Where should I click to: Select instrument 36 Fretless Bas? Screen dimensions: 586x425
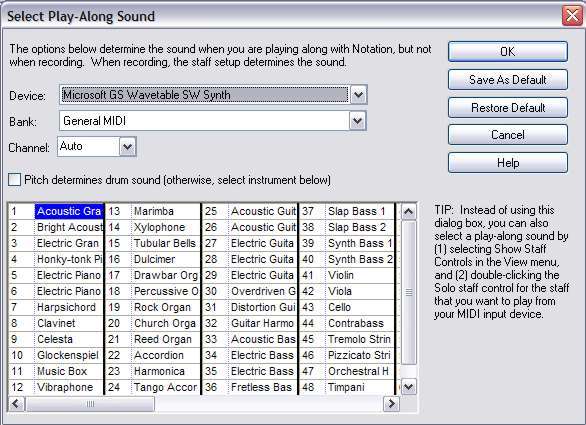(x=263, y=387)
